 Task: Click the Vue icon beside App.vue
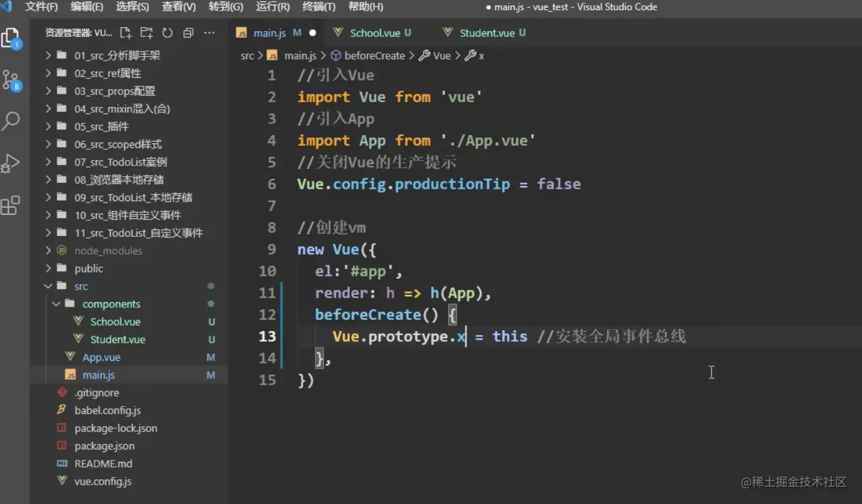pyautogui.click(x=71, y=357)
